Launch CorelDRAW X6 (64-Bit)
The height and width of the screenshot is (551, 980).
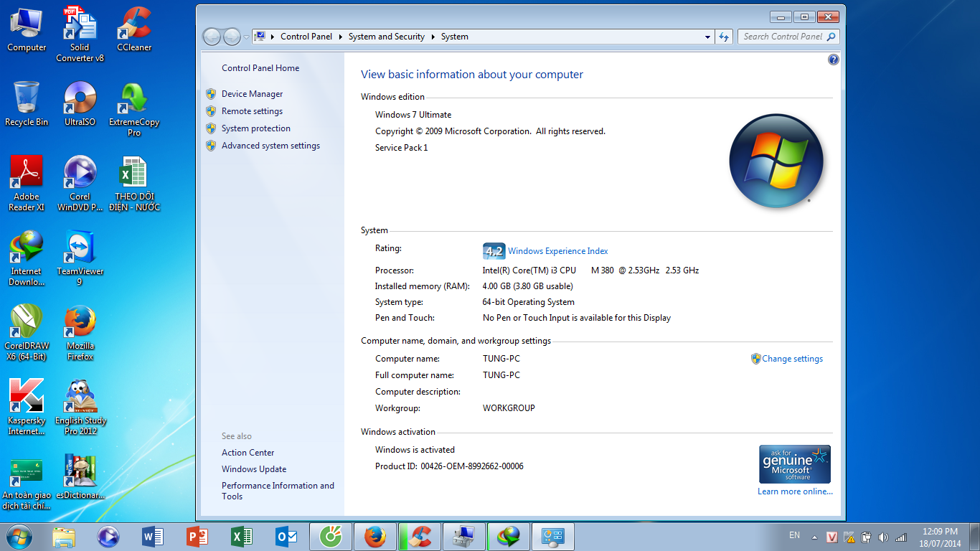click(27, 332)
